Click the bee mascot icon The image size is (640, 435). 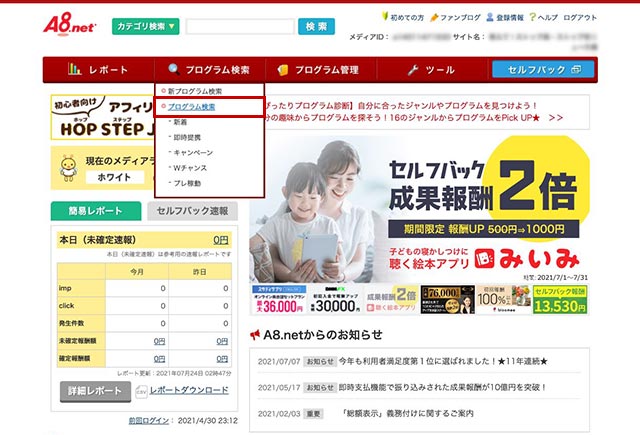pyautogui.click(x=68, y=168)
